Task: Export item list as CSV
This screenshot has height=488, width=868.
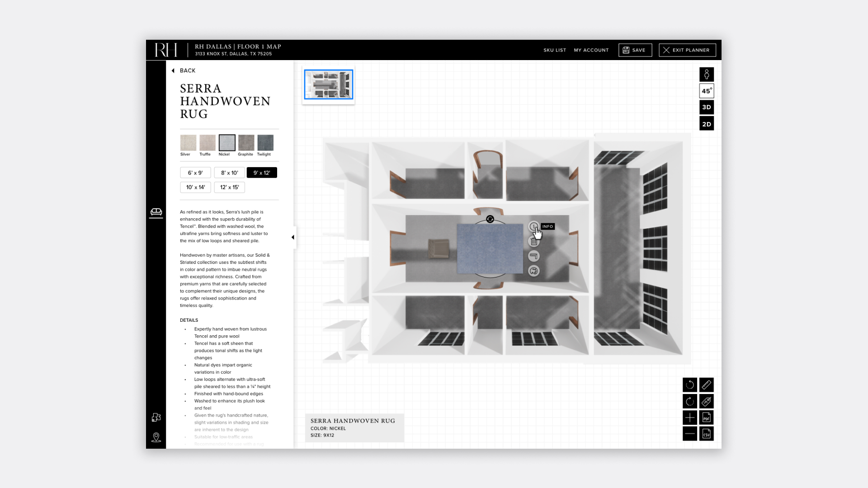Action: [707, 434]
